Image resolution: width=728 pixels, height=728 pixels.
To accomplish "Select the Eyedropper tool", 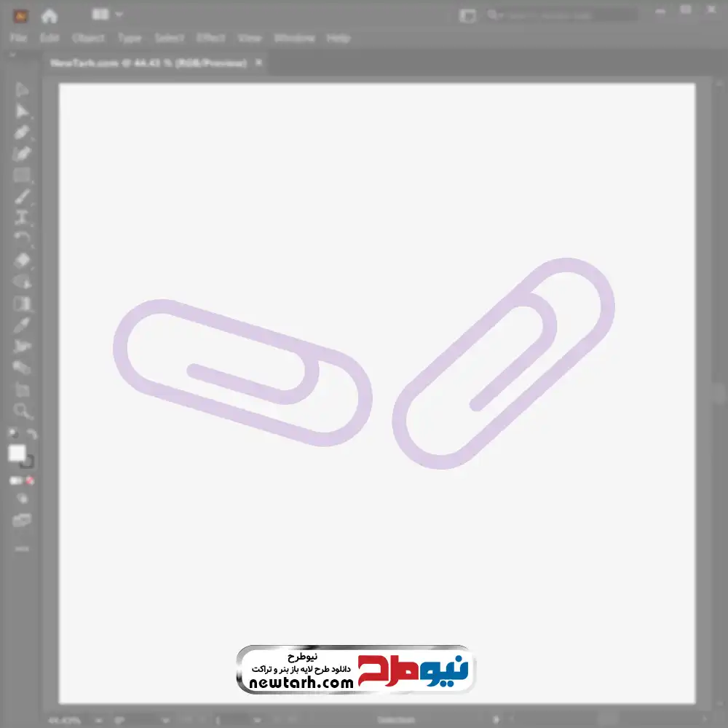I will (x=22, y=325).
